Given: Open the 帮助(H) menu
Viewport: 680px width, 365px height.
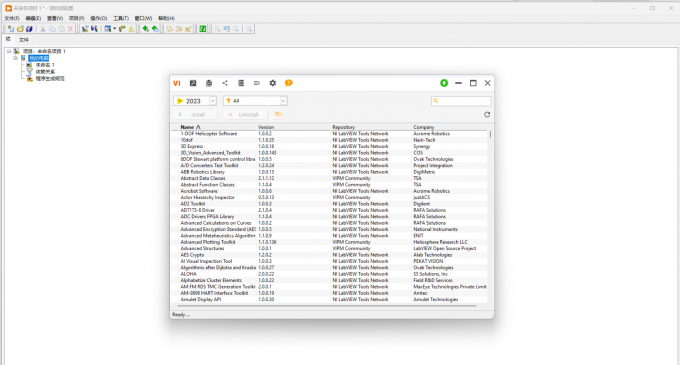Looking at the screenshot, I should tap(166, 18).
